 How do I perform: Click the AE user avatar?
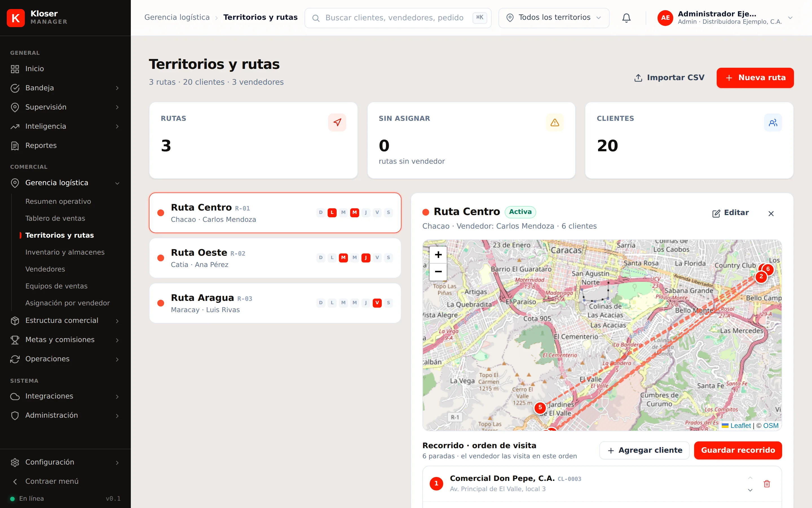665,18
